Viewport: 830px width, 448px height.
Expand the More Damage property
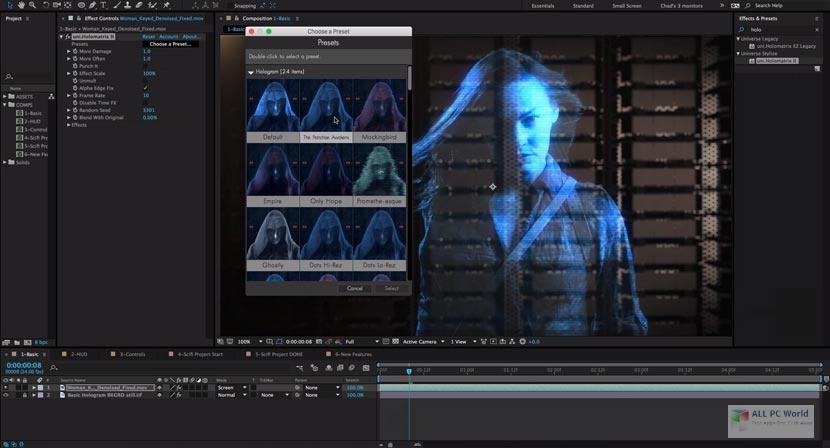[x=69, y=51]
